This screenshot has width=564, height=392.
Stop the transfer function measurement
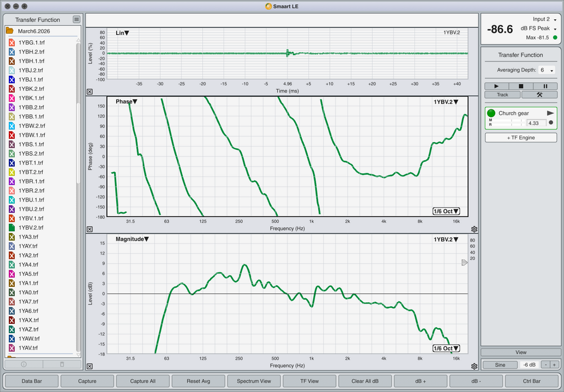(521, 86)
